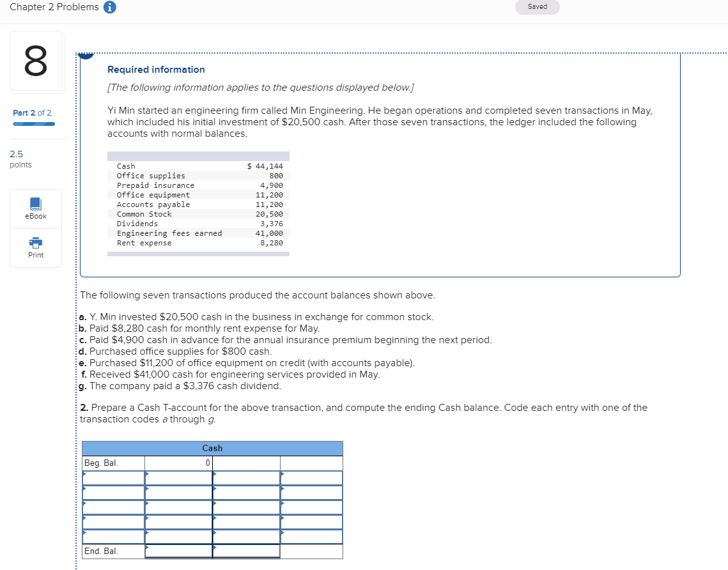Expand the End. Bal. amount dropdown cell
The width and height of the screenshot is (728, 570).
tap(179, 550)
